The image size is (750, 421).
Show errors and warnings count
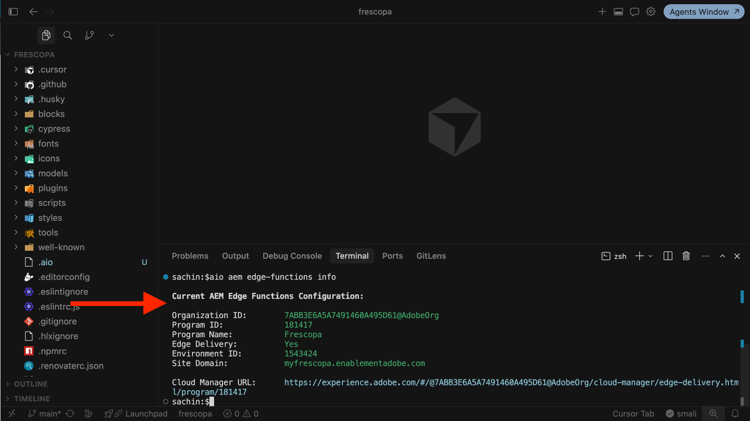(241, 414)
